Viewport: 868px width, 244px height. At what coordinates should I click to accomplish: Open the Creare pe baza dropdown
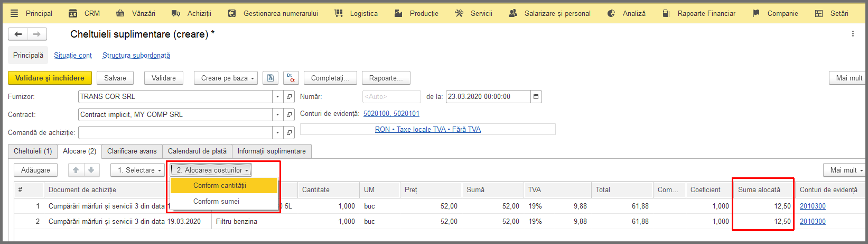[226, 78]
